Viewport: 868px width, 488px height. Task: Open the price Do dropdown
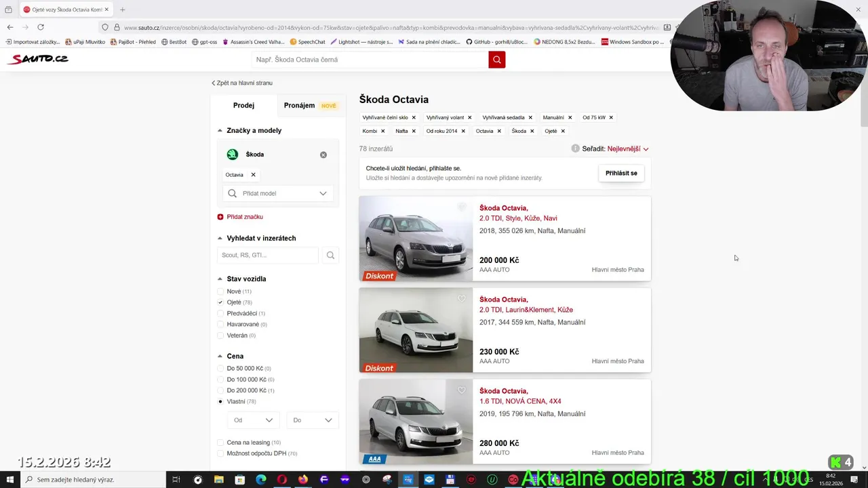point(312,420)
